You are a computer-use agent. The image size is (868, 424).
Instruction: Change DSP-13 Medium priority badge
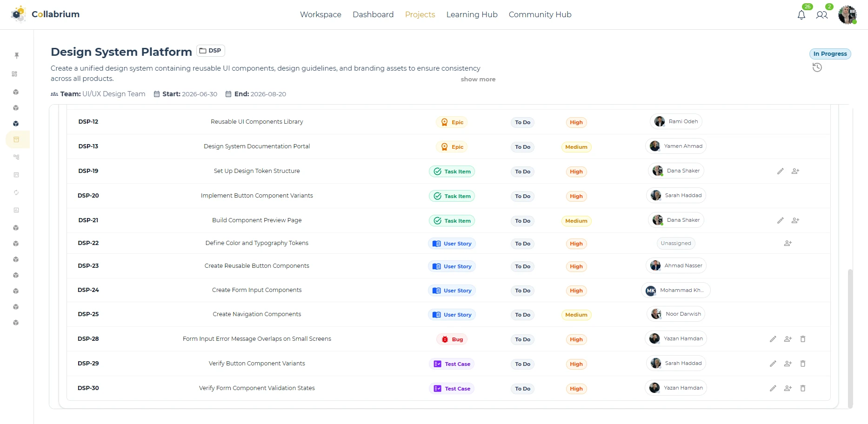tap(576, 147)
